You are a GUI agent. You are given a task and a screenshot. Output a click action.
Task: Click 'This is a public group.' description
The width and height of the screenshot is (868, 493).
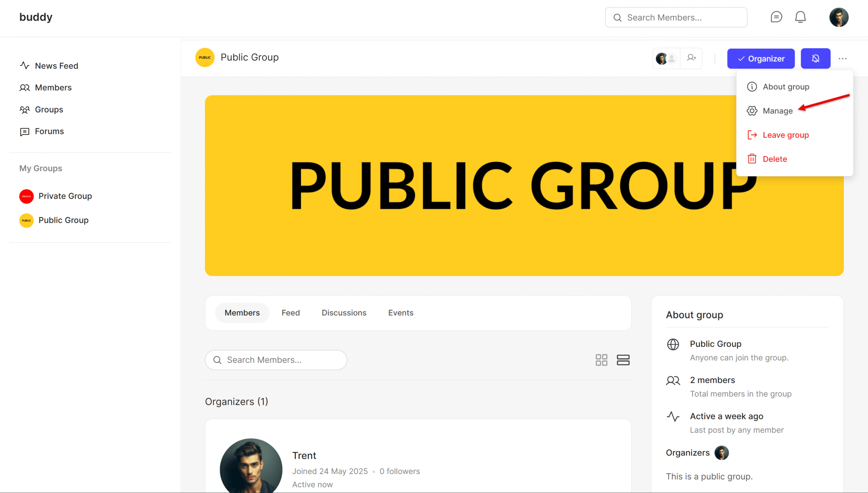click(709, 476)
